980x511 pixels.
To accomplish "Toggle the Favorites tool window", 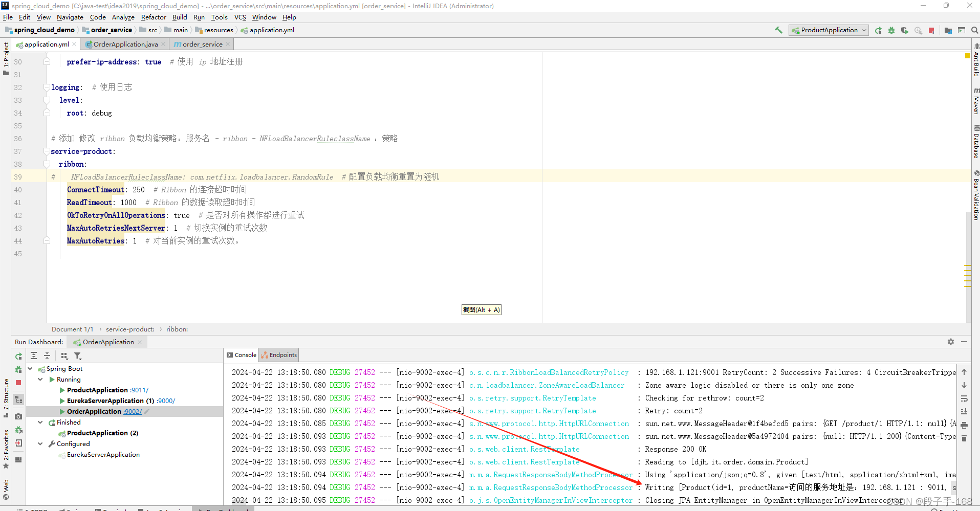I will 6,449.
